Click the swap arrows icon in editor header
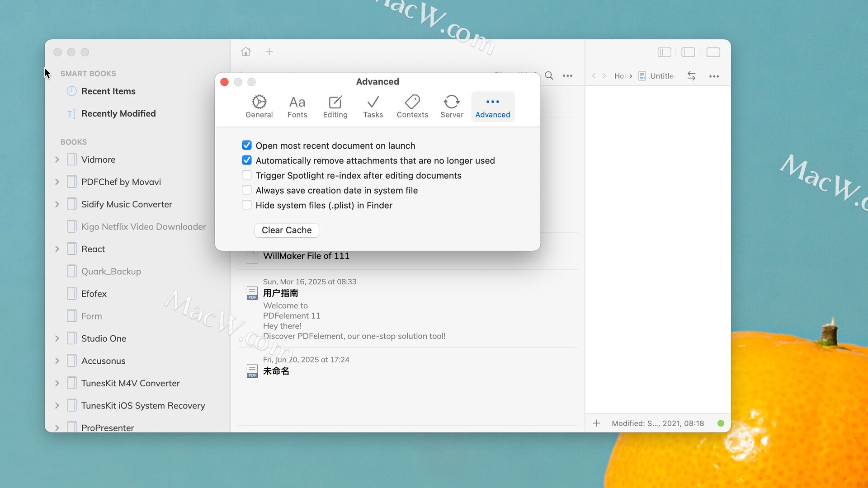 pos(691,76)
